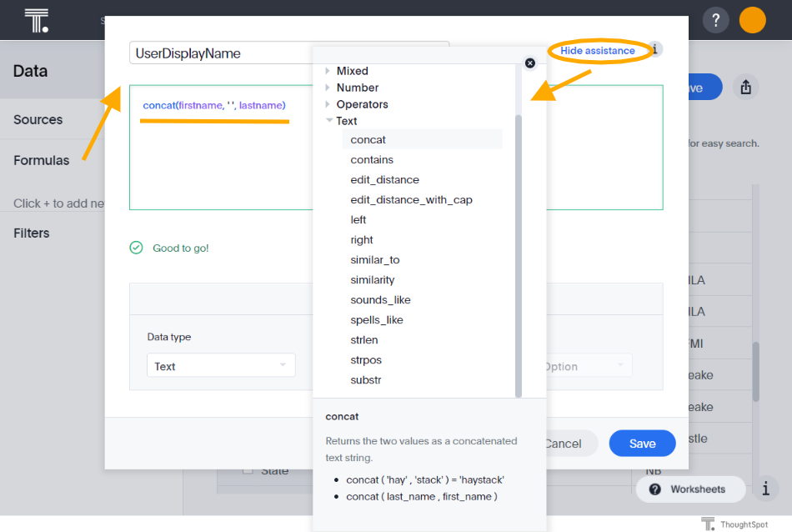Screen dimensions: 792x532
Task: Click the ThoughtSpot watermark bottom right
Action: (735, 524)
